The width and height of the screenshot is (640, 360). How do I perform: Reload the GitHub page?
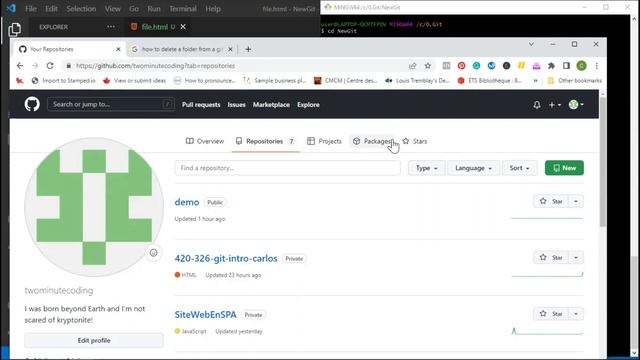tap(50, 66)
